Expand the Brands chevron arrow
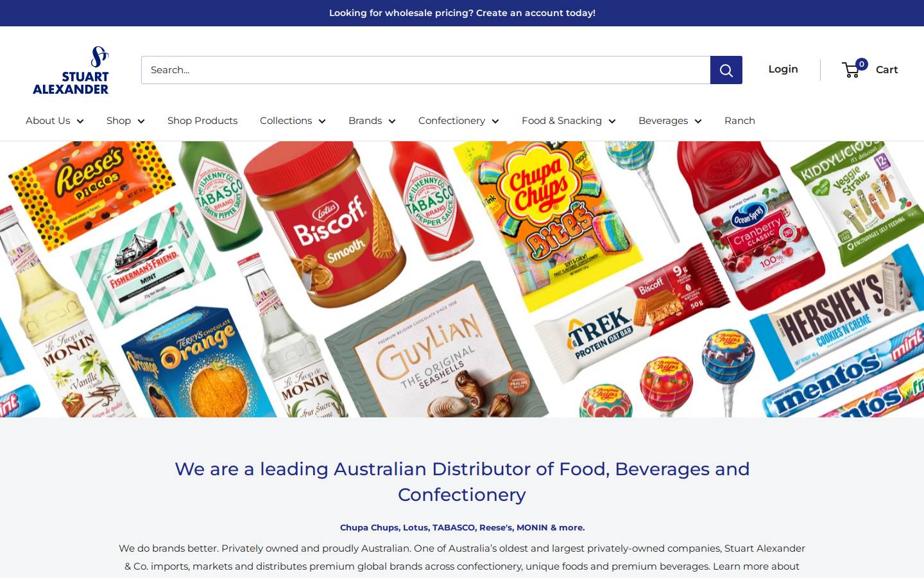The width and height of the screenshot is (924, 578). click(392, 121)
